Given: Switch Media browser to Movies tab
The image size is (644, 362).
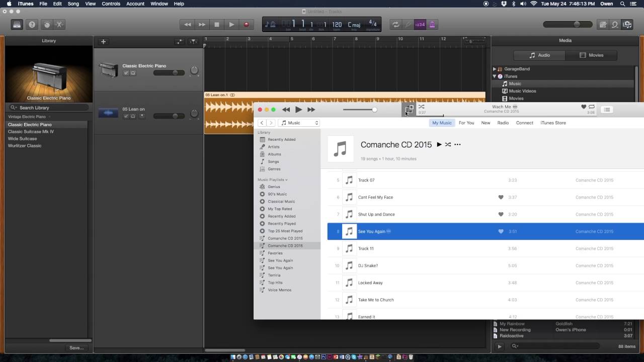Looking at the screenshot, I should [591, 55].
